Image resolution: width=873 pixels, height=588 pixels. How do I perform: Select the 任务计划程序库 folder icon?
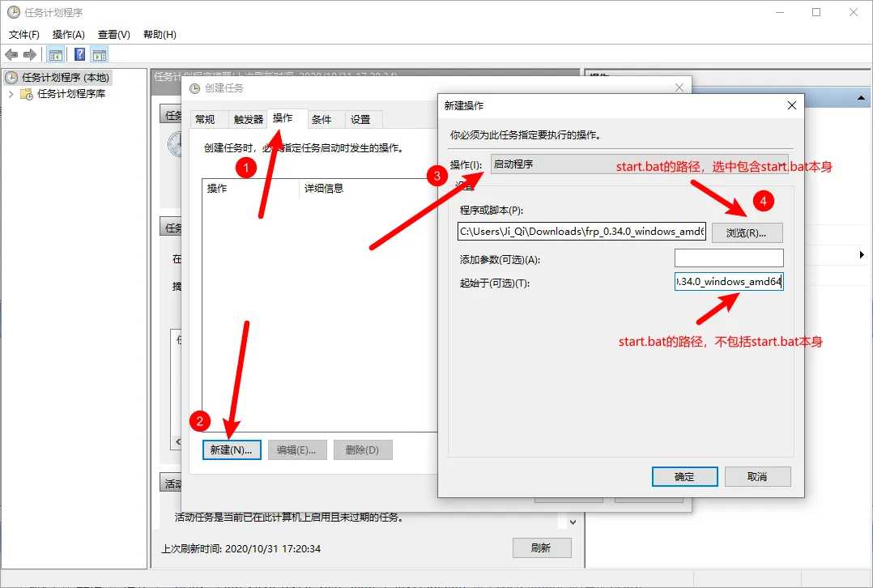pos(26,94)
